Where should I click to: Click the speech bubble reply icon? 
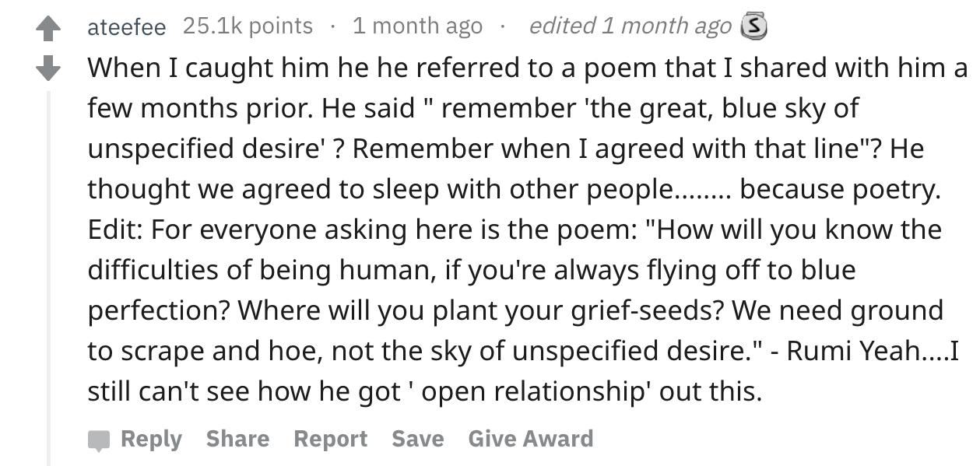[x=100, y=440]
